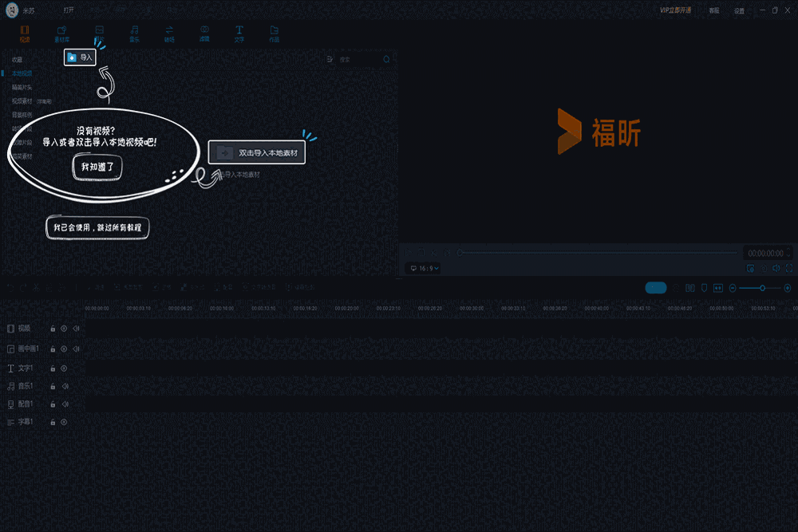
Task: Click the sort list icon beside search
Action: coord(330,60)
